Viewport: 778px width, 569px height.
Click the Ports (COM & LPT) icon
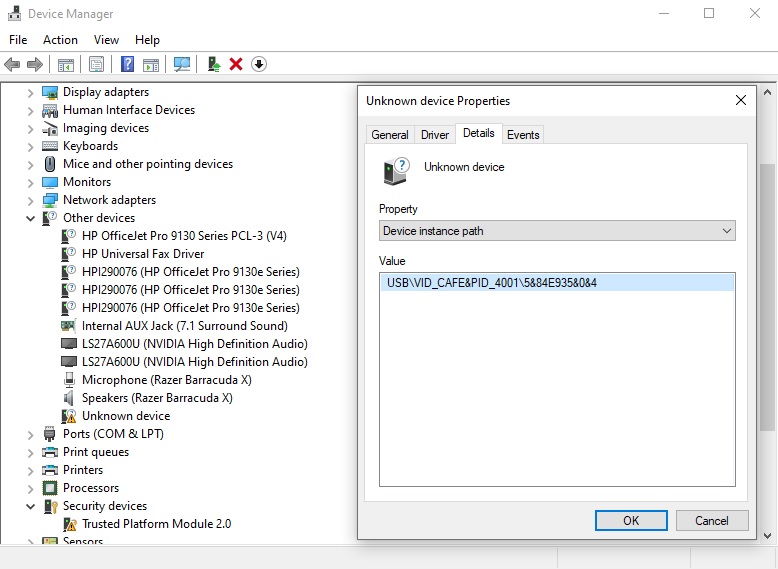[x=50, y=435]
